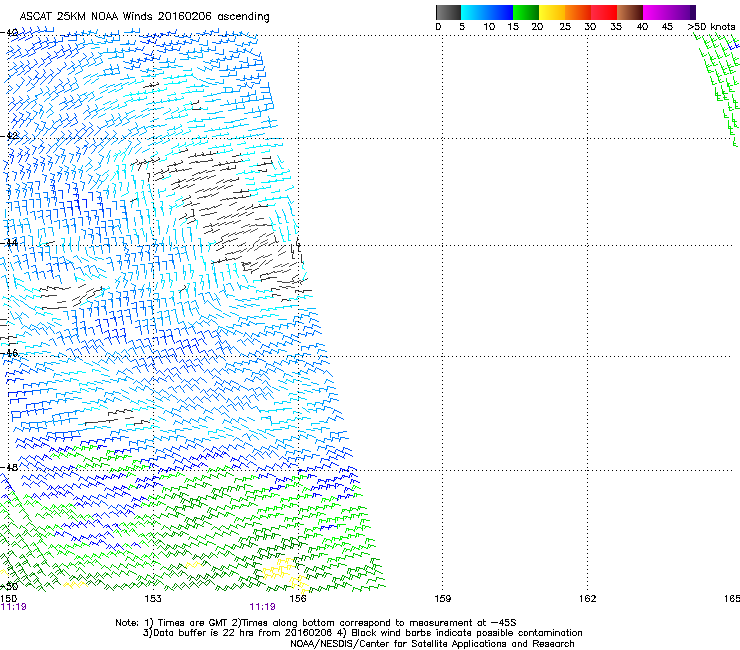
Task: Click the '20' label under the color scale
Action: pyautogui.click(x=537, y=27)
